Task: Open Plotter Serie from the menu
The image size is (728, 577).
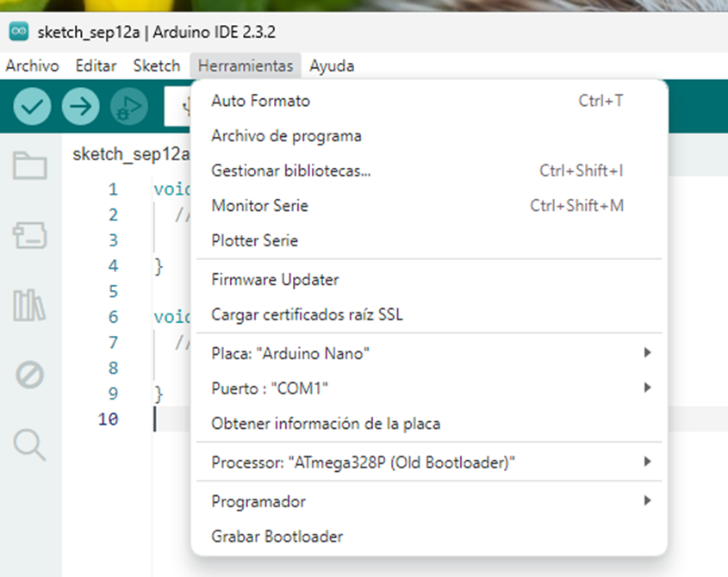Action: click(x=429, y=240)
